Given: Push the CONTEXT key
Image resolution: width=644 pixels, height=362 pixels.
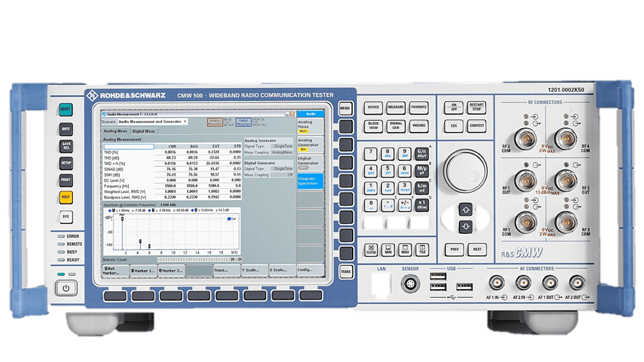Looking at the screenshot, I should (476, 126).
